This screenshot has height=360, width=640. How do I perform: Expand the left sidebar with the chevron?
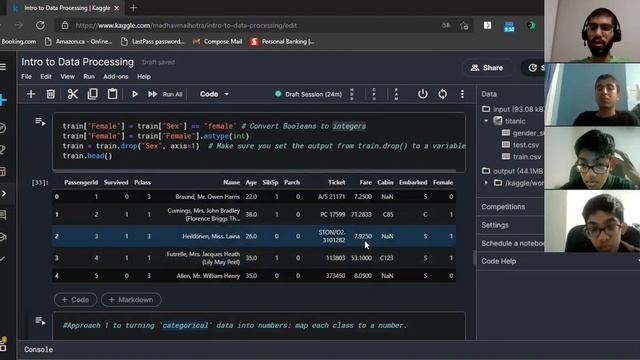tap(4, 193)
